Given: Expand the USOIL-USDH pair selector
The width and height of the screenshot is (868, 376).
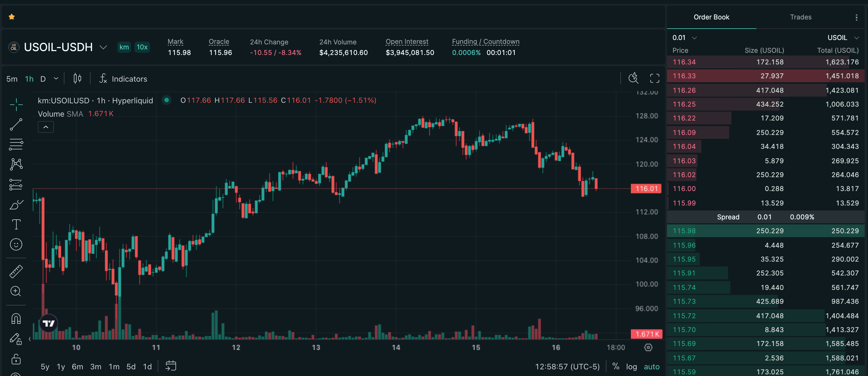Looking at the screenshot, I should click(x=103, y=47).
